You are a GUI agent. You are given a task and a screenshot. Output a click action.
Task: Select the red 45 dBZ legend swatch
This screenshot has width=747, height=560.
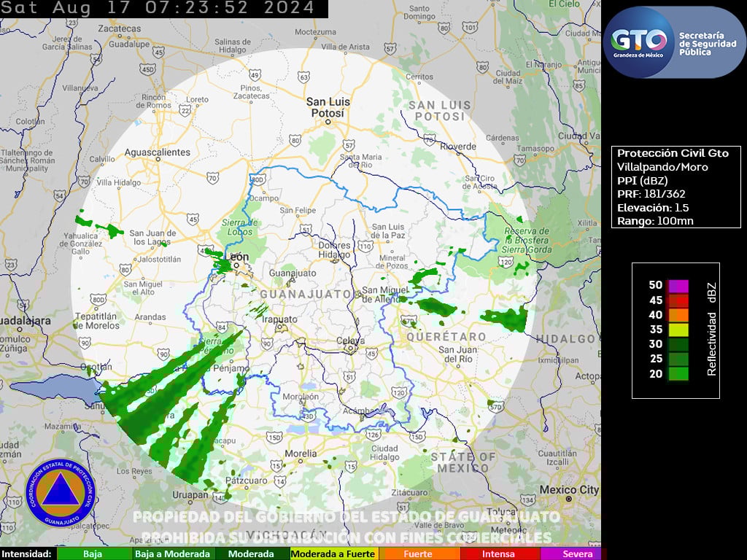(x=678, y=300)
